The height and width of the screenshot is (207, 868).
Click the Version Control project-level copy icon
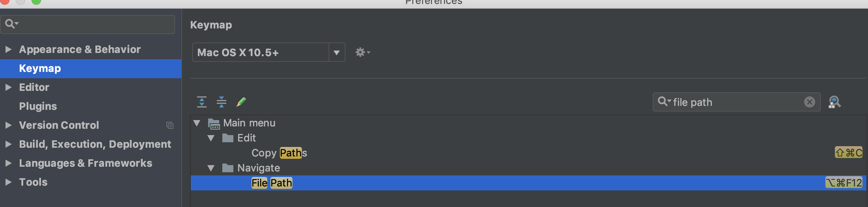[170, 125]
